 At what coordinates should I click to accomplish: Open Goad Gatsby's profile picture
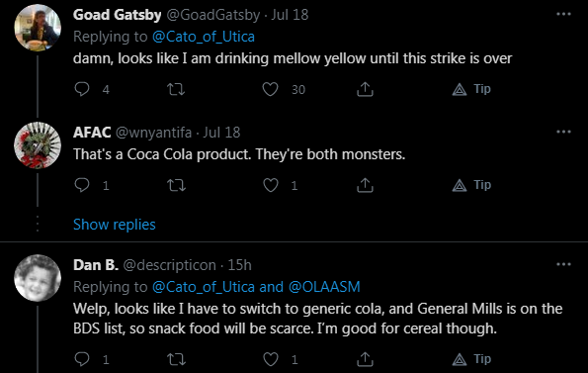click(38, 28)
